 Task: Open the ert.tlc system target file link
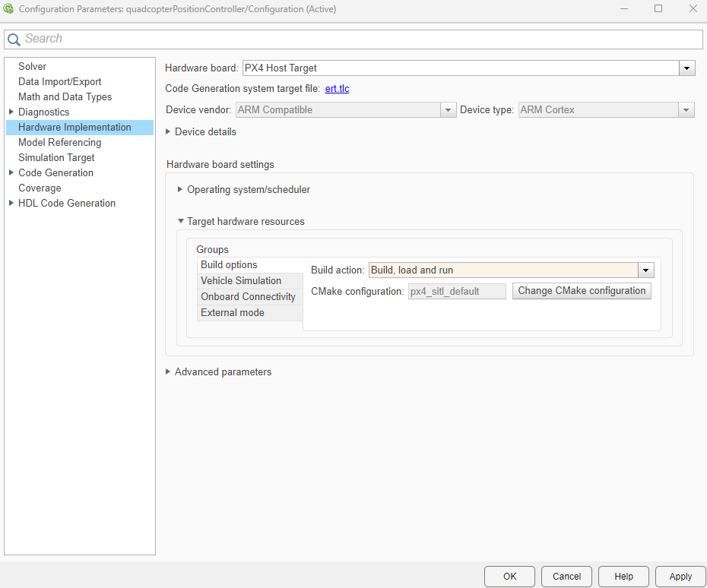click(x=337, y=88)
